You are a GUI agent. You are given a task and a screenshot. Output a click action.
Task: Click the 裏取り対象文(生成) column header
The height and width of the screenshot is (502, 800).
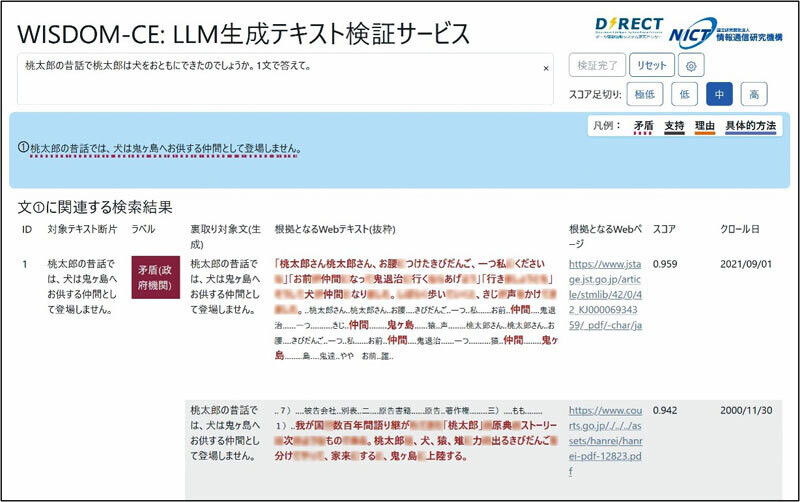225,237
